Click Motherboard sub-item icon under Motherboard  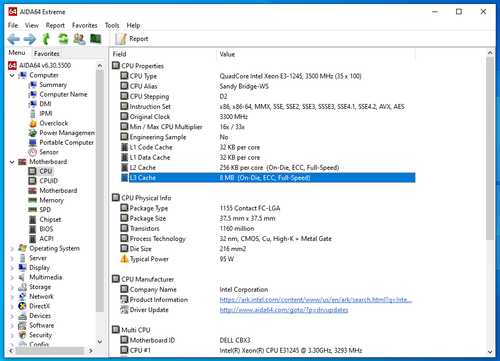[32, 191]
